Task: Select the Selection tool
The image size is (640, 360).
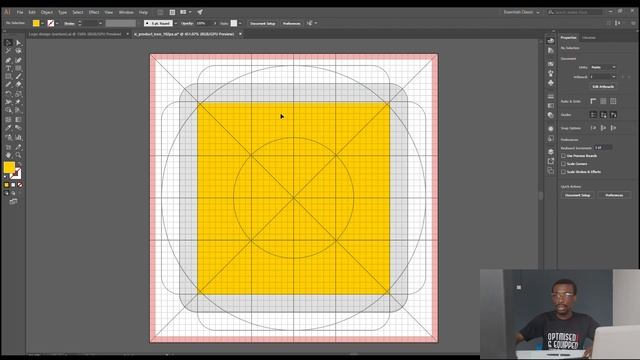Action: [8, 42]
